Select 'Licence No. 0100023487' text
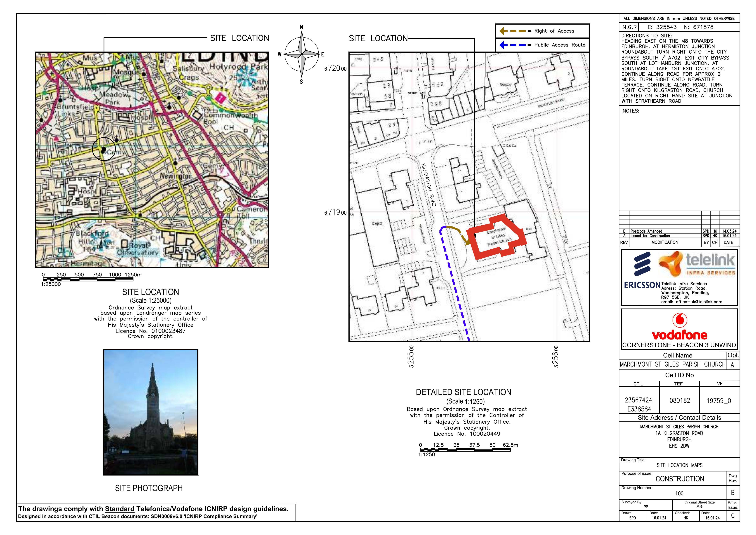This screenshot has height=535, width=756. click(x=150, y=331)
